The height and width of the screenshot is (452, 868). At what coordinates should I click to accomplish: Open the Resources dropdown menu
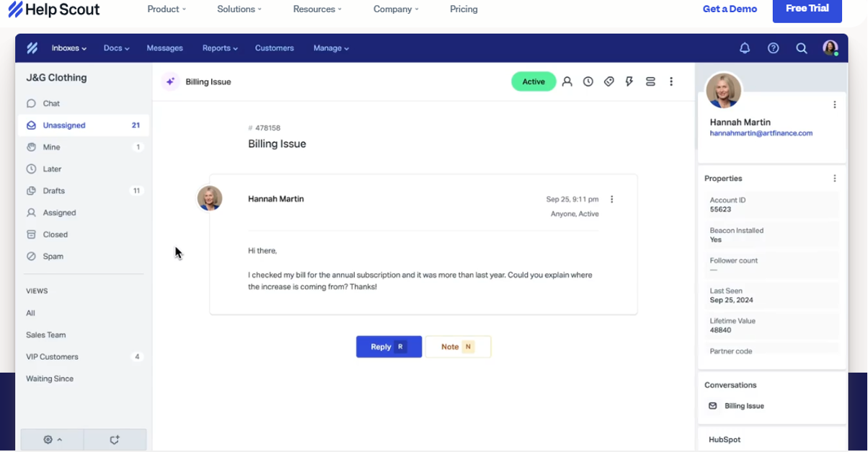click(x=317, y=9)
